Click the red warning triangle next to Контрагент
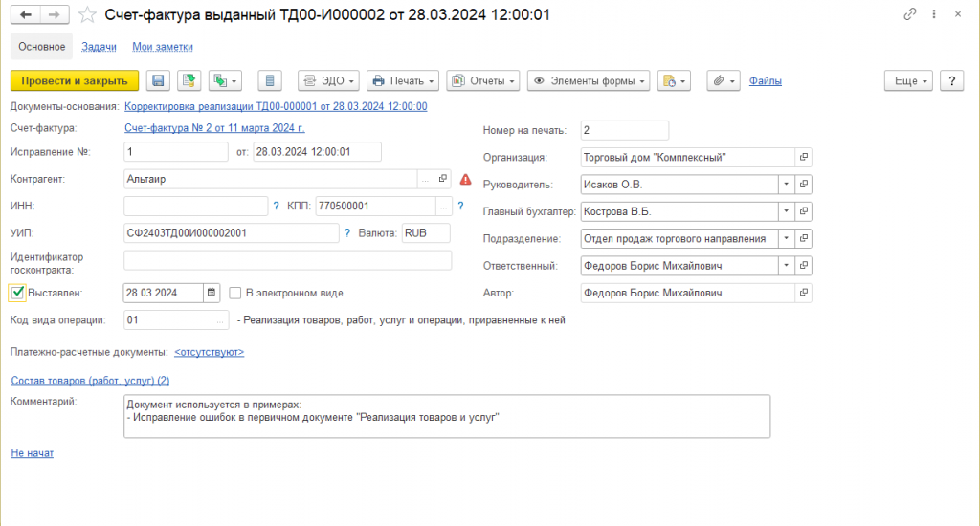980x526 pixels. [466, 179]
